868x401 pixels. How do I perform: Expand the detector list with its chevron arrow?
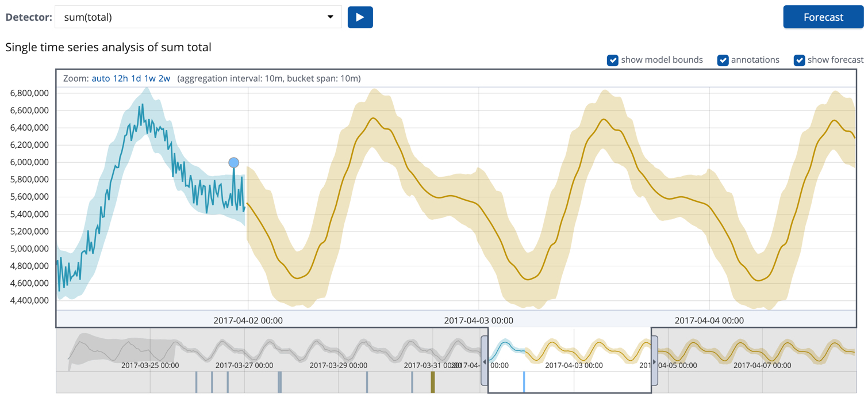(331, 17)
